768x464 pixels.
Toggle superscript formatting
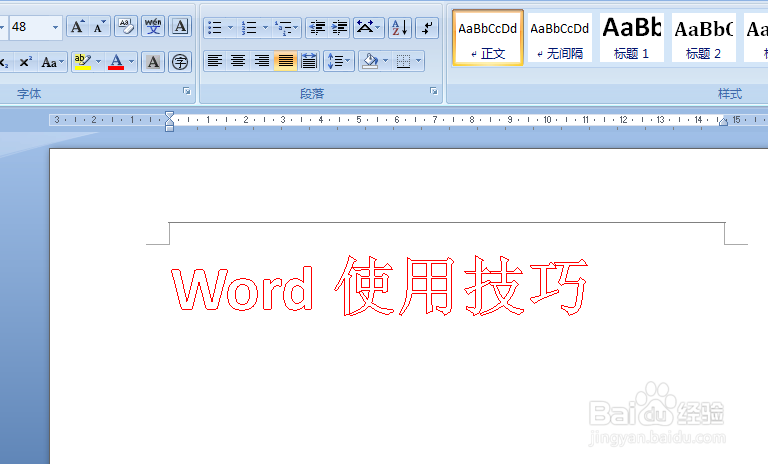(25, 62)
